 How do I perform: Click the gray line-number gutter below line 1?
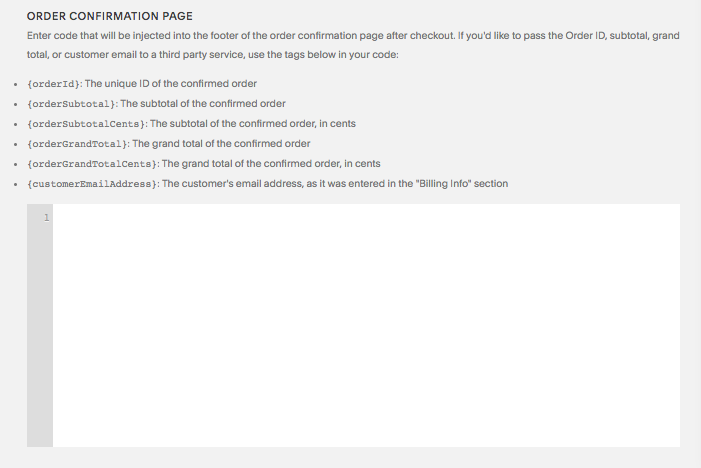click(40, 340)
